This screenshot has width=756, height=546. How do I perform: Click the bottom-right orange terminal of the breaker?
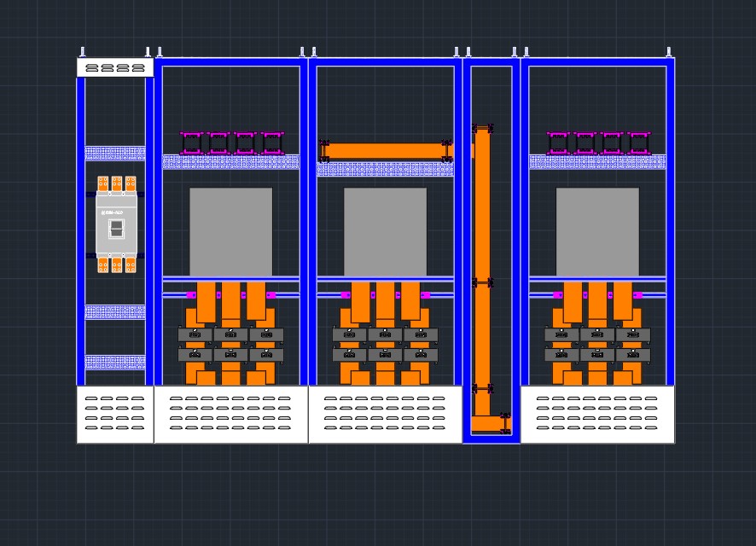[x=131, y=265]
